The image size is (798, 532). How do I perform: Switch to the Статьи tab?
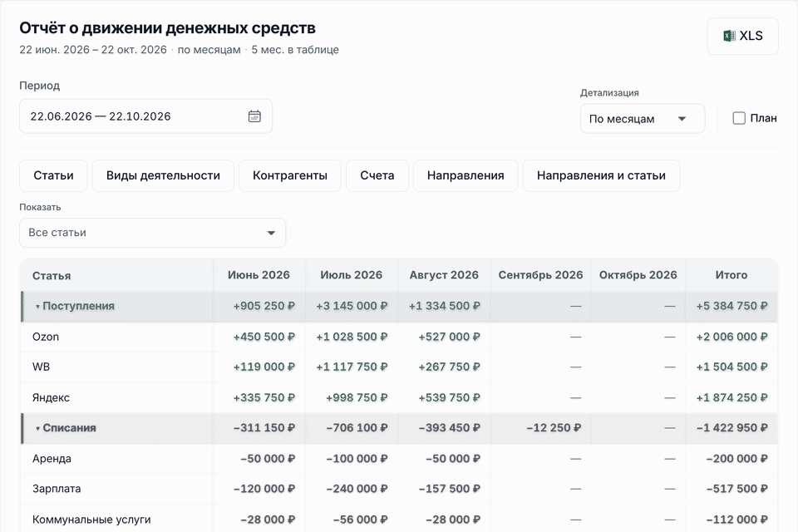pos(53,175)
